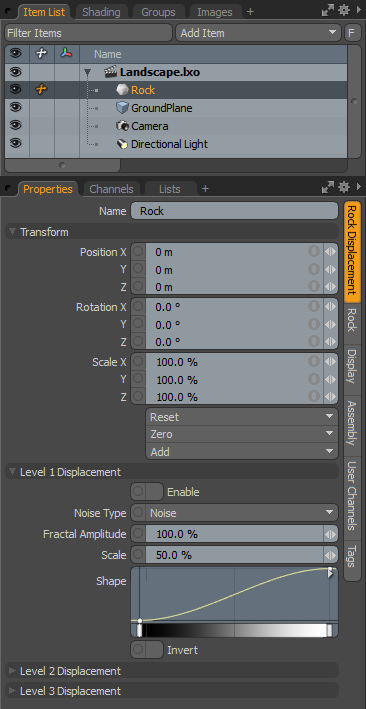This screenshot has height=709, width=366.
Task: Click the Reset transform button
Action: 242,417
